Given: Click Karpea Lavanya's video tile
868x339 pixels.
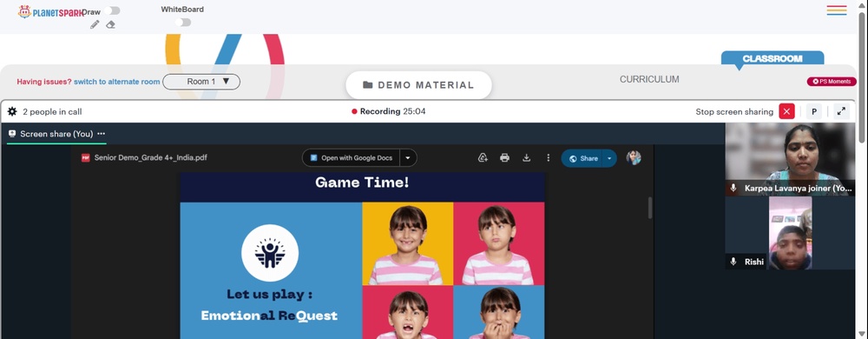Looking at the screenshot, I should click(x=791, y=160).
